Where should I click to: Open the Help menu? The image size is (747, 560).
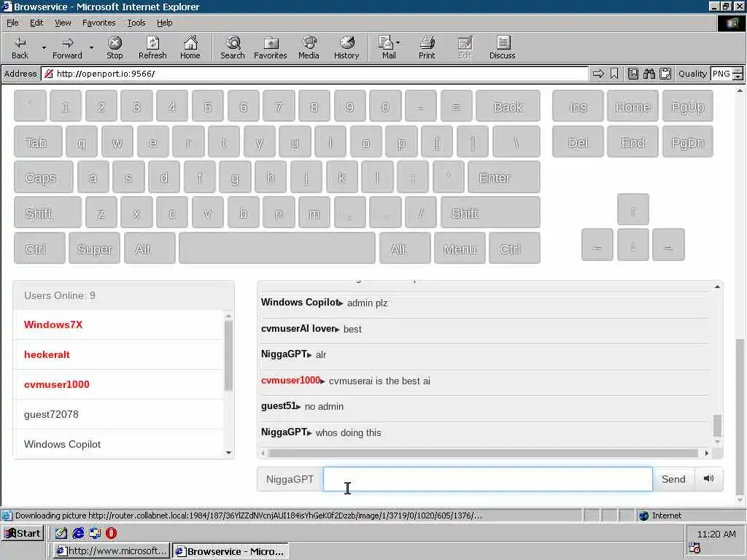click(x=164, y=23)
